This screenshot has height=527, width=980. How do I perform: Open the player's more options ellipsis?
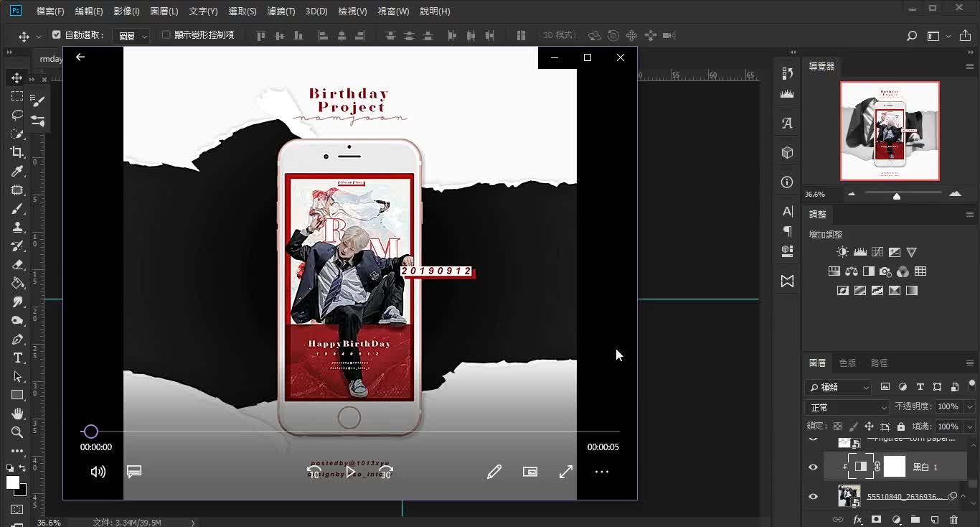pos(602,472)
